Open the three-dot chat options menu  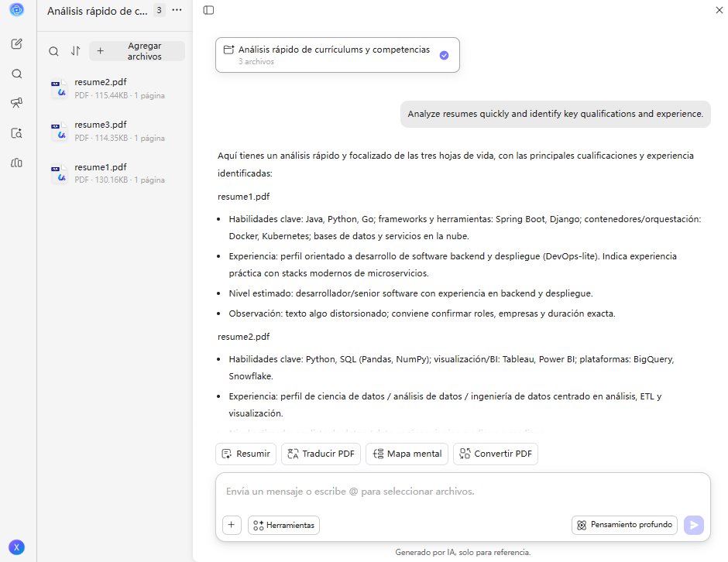pos(176,11)
